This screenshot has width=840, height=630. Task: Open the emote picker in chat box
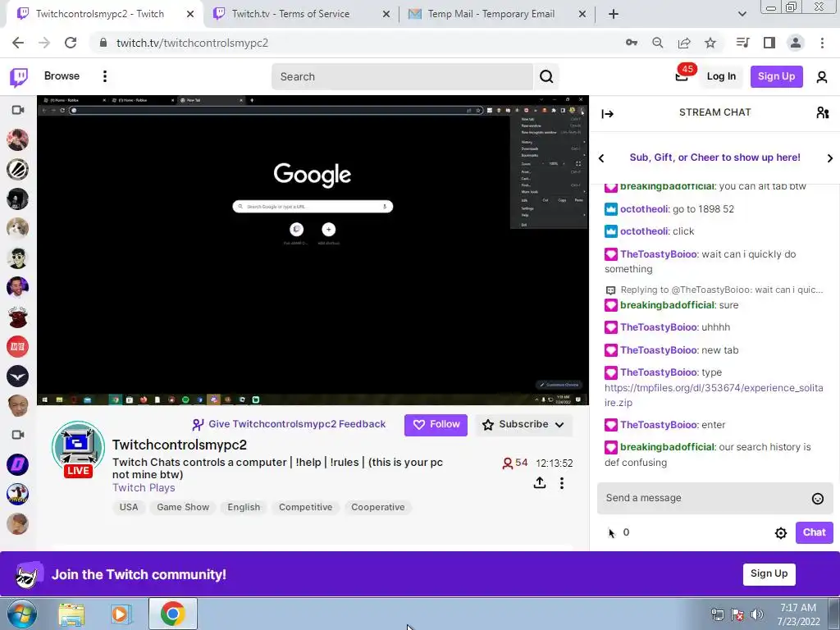(818, 499)
